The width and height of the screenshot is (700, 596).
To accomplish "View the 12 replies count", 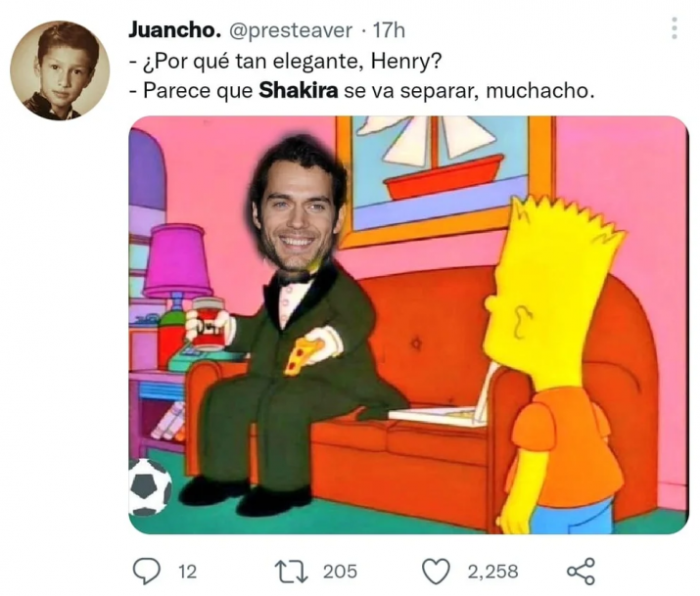I will click(x=188, y=572).
